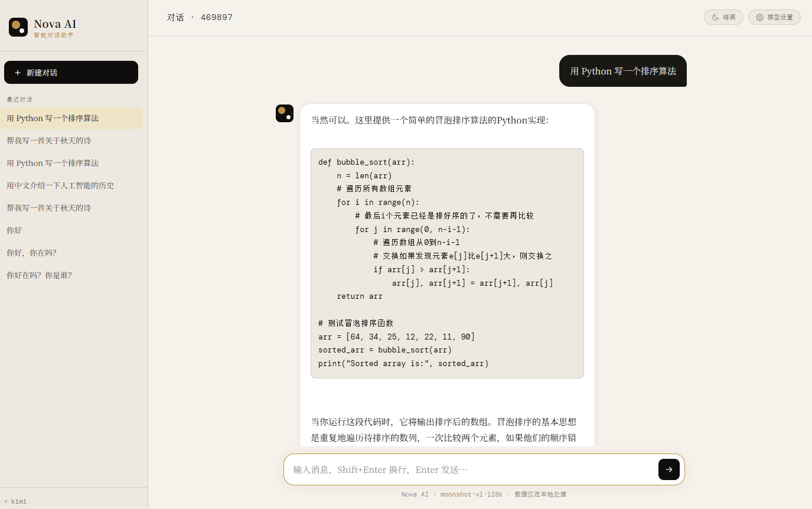
Task: Click the moonshot-v1-128k label in the footer
Action: point(471,494)
